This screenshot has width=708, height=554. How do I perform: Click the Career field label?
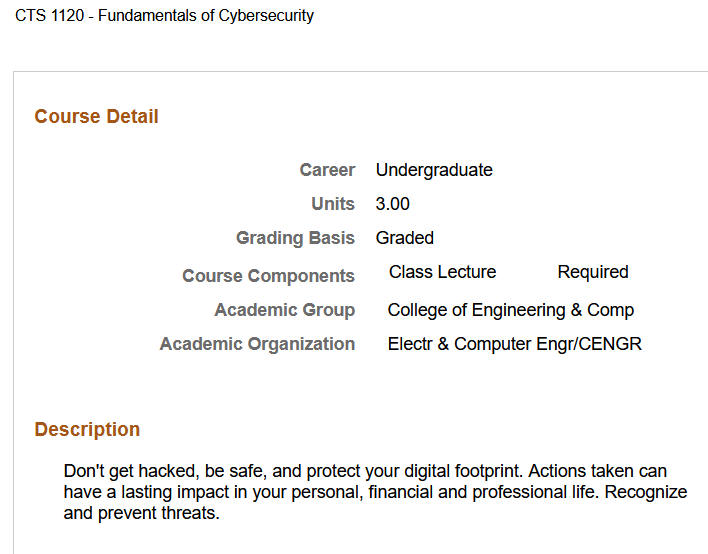327,170
